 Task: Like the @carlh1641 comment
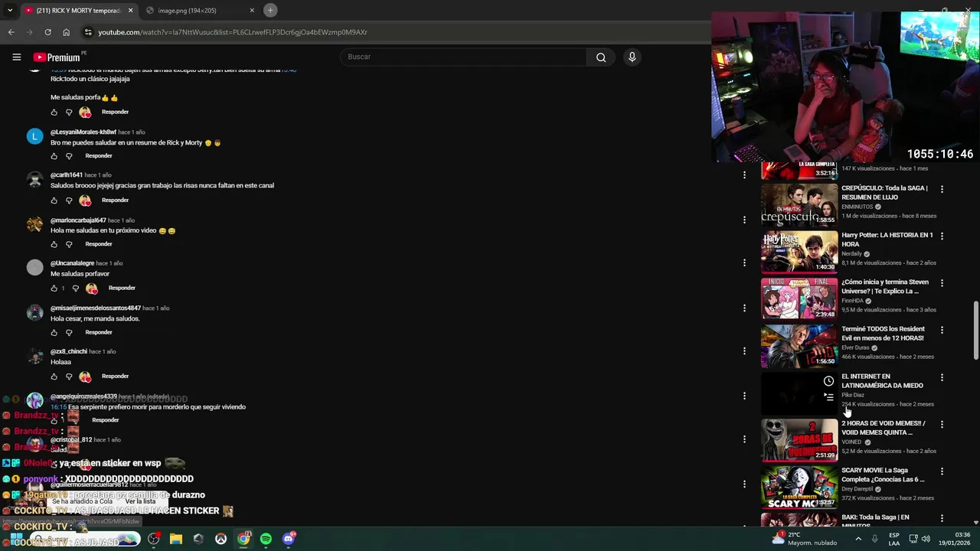click(54, 201)
